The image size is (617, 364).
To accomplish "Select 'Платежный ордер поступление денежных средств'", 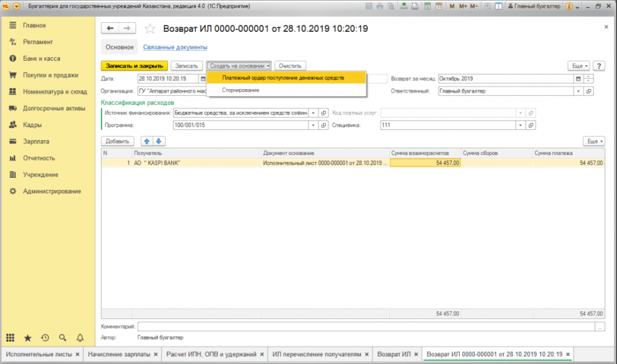I will [x=283, y=78].
